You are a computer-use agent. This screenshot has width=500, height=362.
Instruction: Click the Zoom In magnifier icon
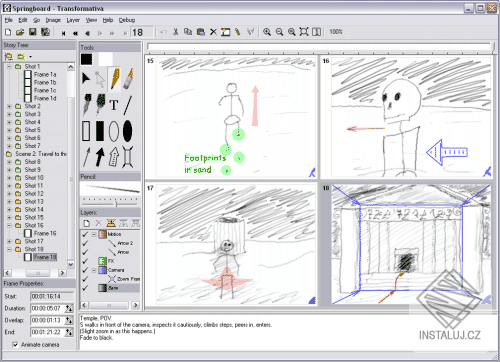click(x=267, y=32)
